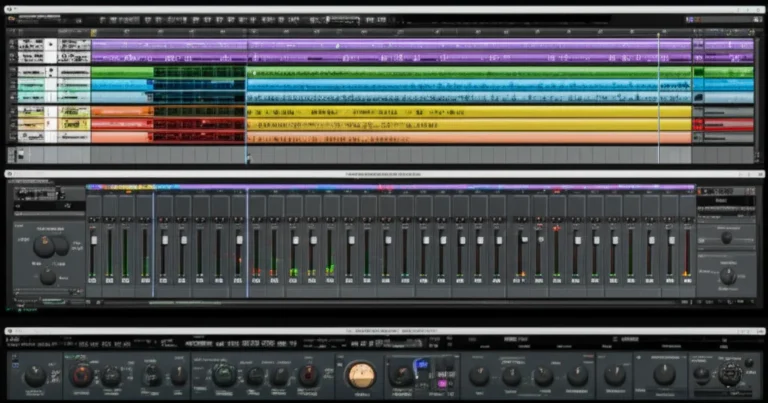Click the blue icon at arrangement toolbar's right end
This screenshot has height=403, width=768.
click(690, 20)
